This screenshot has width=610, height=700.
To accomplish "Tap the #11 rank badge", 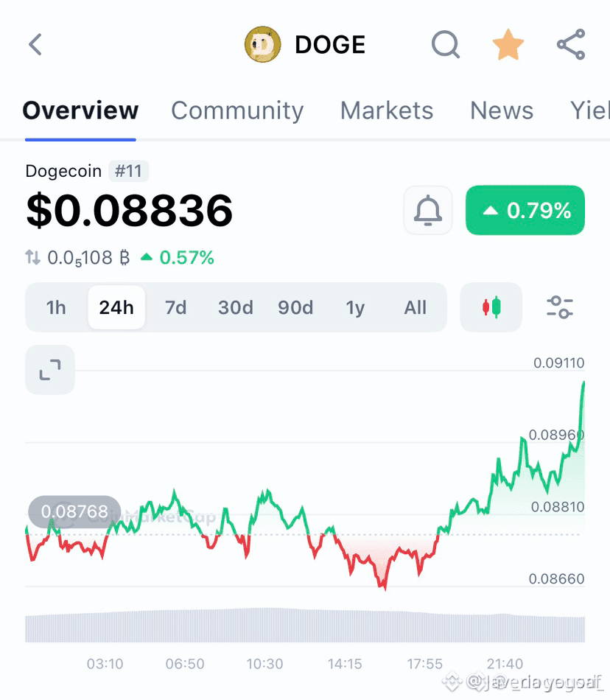I will tap(128, 171).
